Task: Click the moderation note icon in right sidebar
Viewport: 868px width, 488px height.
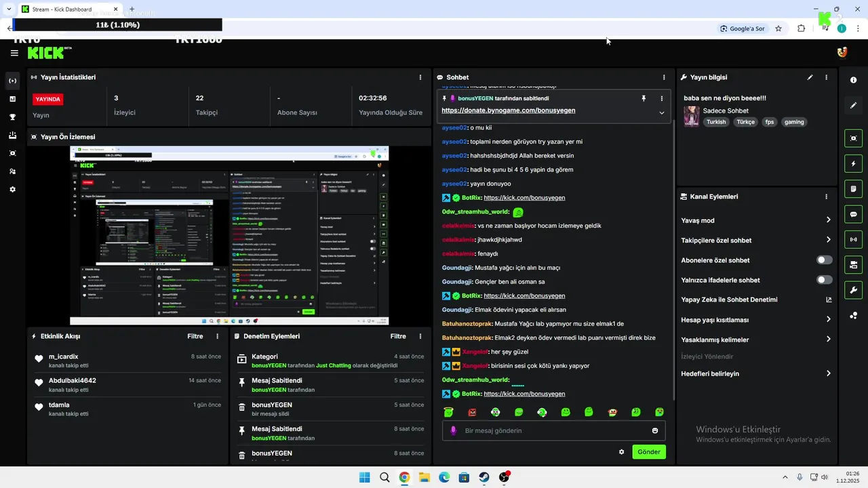Action: tap(853, 188)
